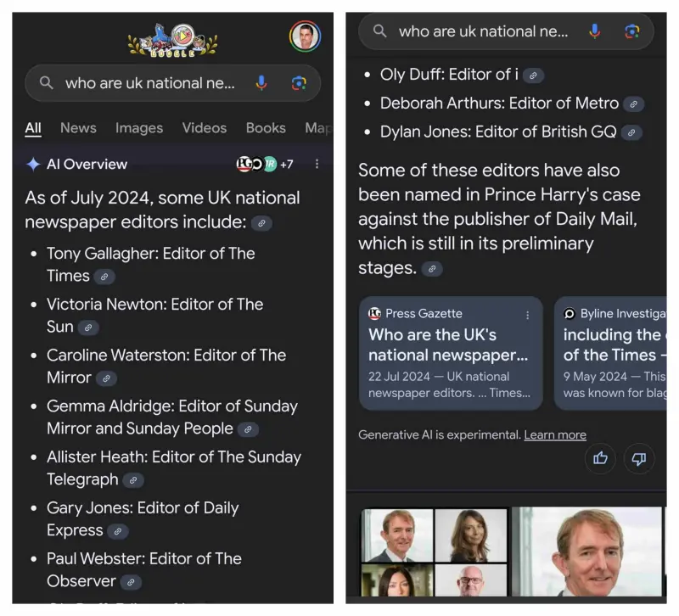Click the AI Overview sparkle icon

pyautogui.click(x=33, y=164)
